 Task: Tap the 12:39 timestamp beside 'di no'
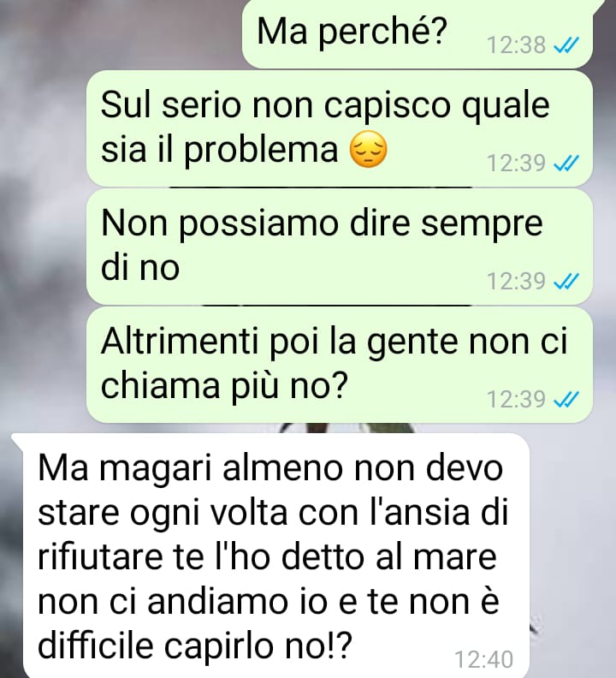517,282
